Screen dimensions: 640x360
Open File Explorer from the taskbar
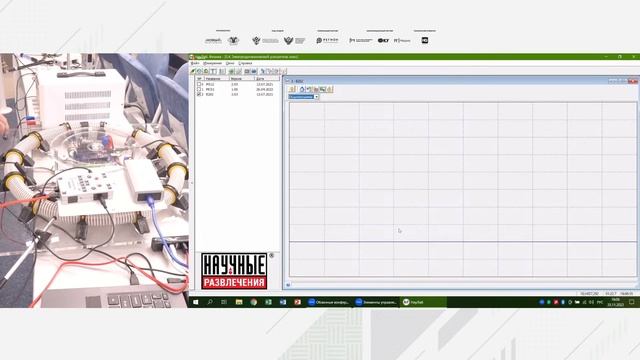(239, 302)
